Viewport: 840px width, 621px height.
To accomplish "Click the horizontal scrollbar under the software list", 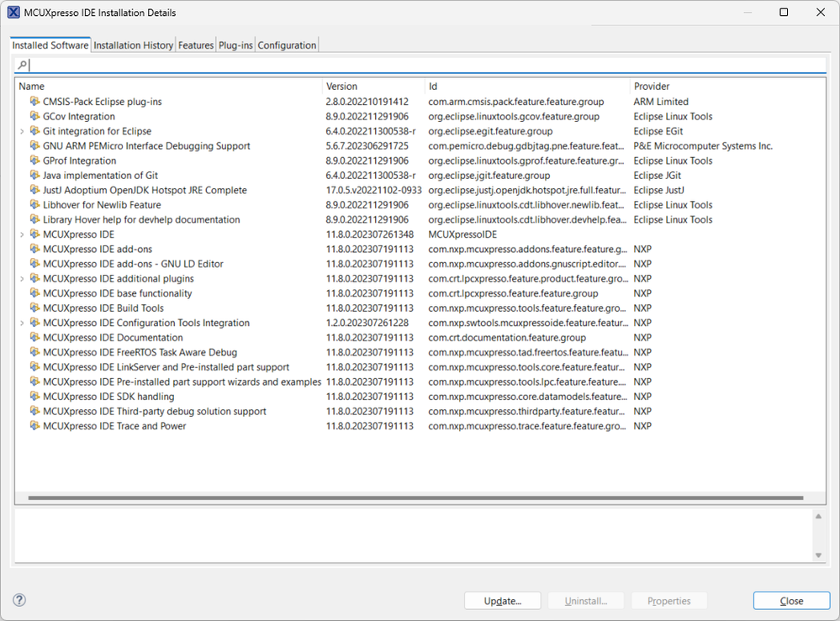I will (x=415, y=497).
